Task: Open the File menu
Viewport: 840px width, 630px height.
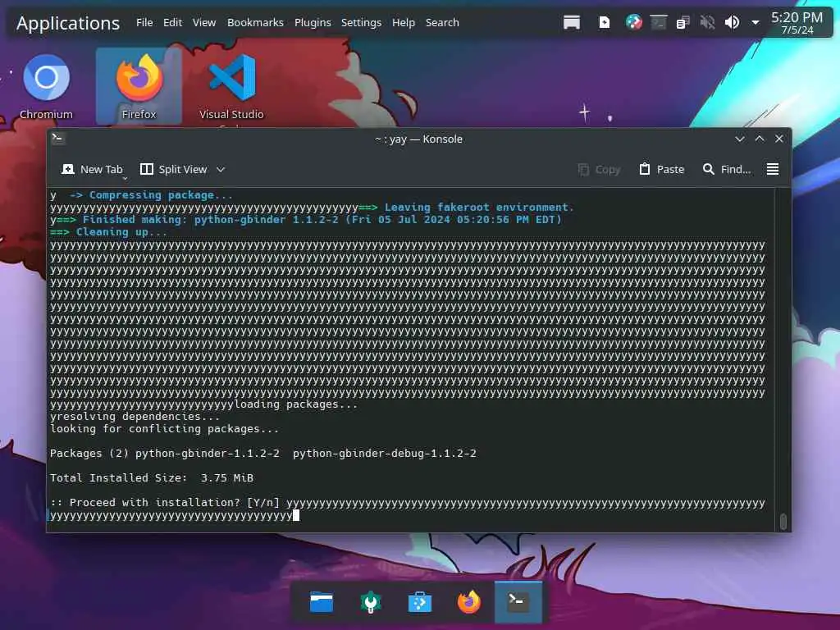Action: tap(144, 22)
